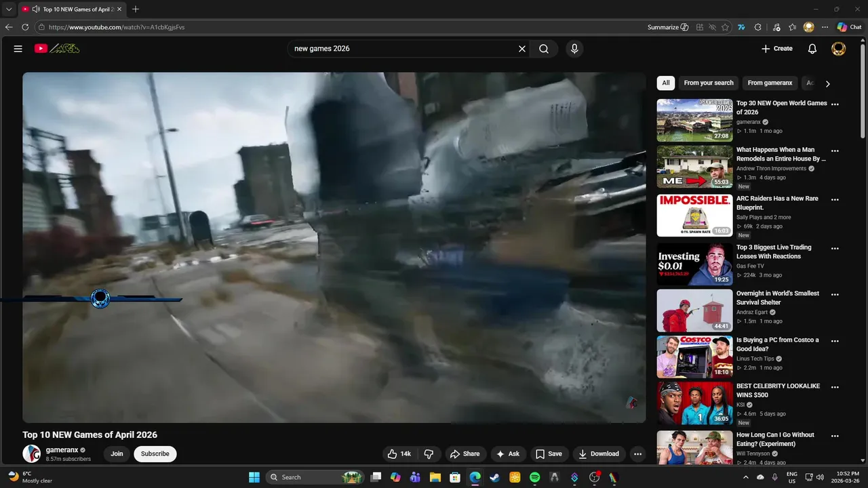Open the Investing $0.01 video thumbnail

(694, 264)
